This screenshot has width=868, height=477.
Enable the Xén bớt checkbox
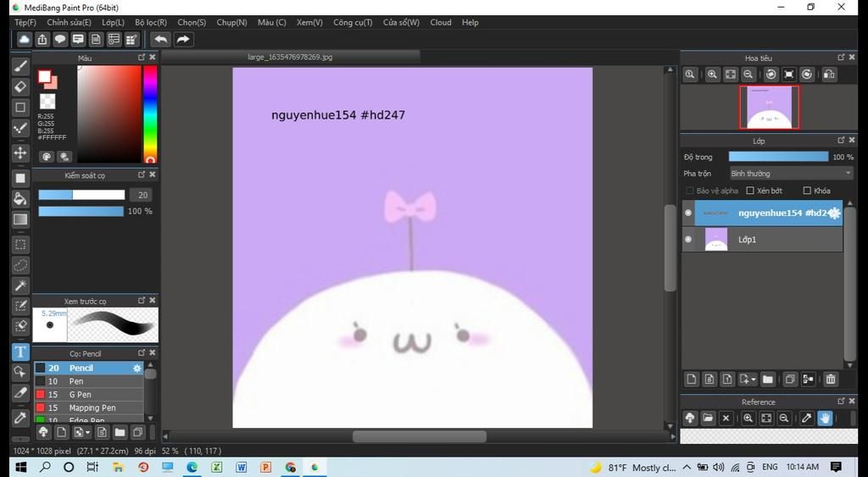coord(750,191)
